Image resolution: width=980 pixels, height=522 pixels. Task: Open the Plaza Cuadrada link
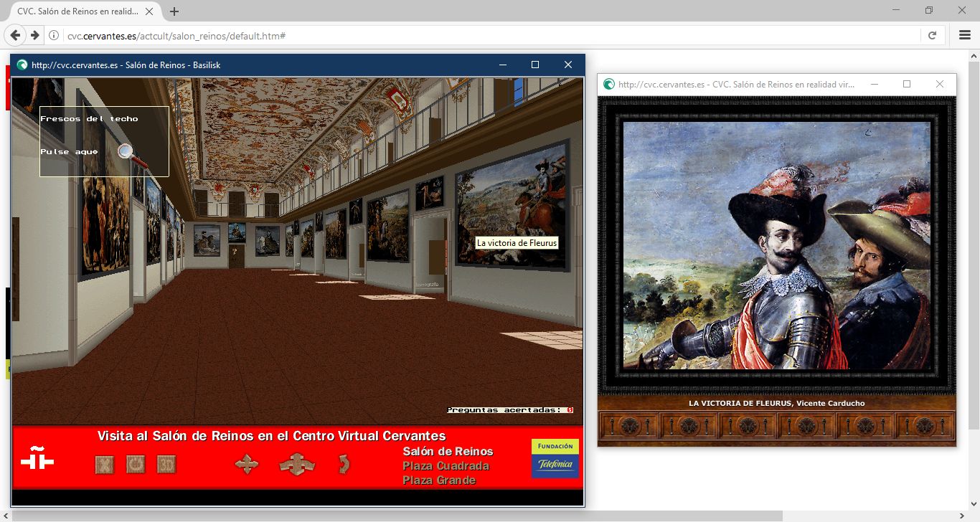coord(446,466)
